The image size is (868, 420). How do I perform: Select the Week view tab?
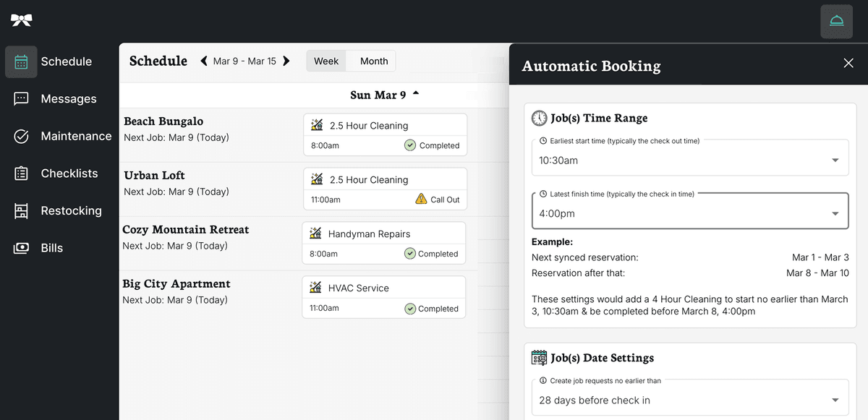[326, 61]
